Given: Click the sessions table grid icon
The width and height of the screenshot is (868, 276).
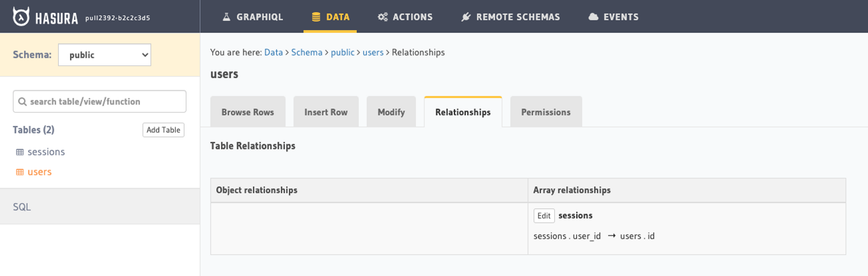Looking at the screenshot, I should 20,152.
